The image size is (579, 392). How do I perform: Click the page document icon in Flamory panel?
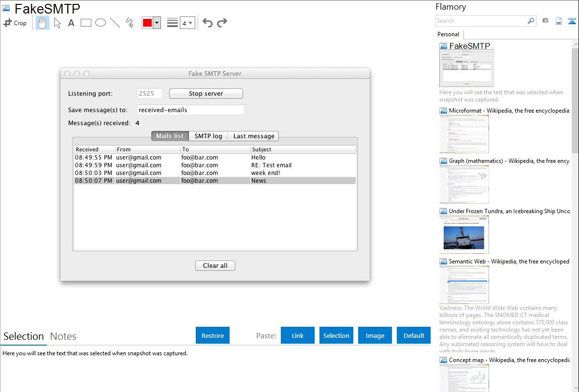pos(559,21)
